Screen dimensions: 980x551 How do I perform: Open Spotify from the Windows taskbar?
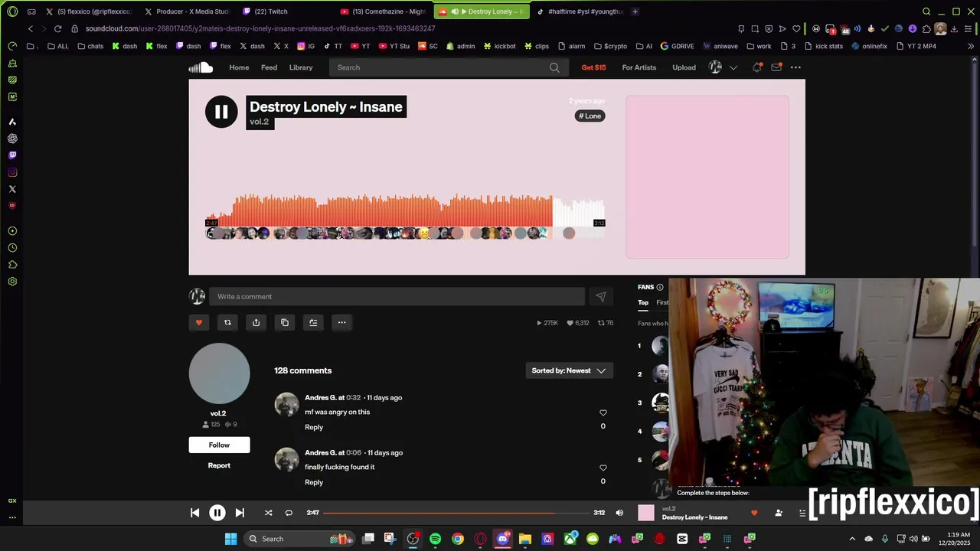pyautogui.click(x=435, y=539)
